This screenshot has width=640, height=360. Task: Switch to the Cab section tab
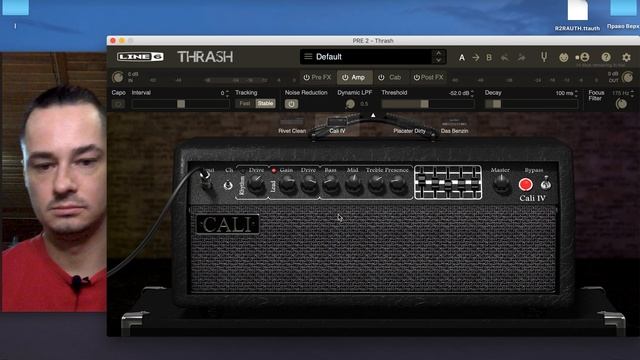point(390,77)
